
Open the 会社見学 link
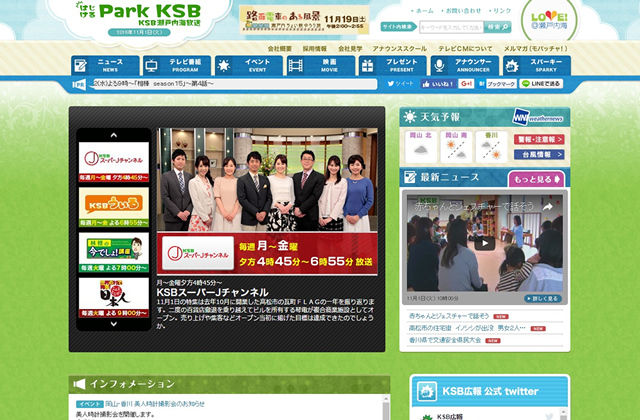pos(350,49)
